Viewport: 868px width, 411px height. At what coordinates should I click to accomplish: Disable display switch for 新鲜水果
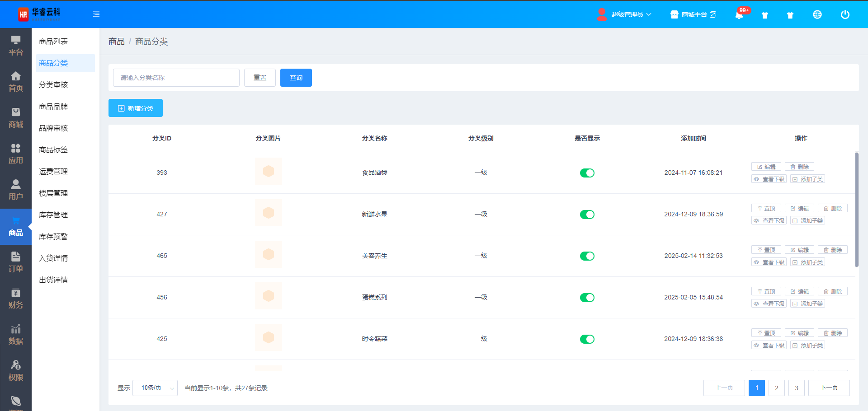(587, 215)
